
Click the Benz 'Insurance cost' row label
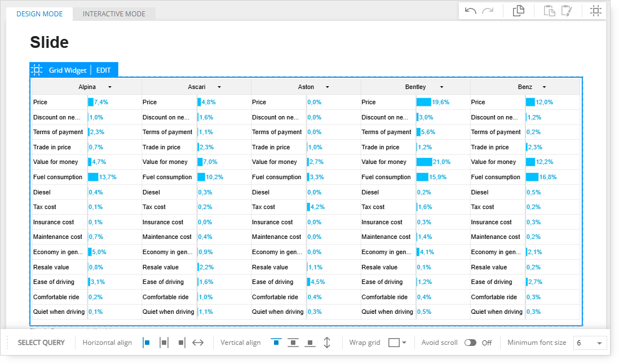coord(491,223)
